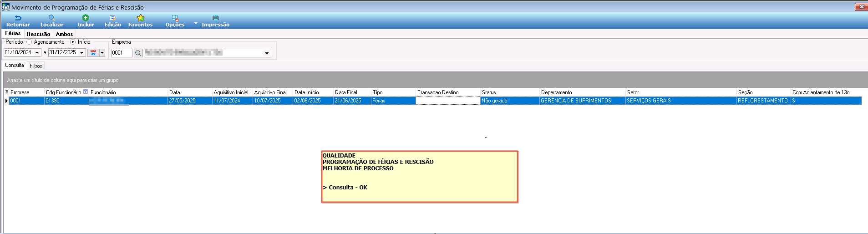The image size is (868, 234).
Task: Click the grid column chooser icon
Action: (6, 92)
